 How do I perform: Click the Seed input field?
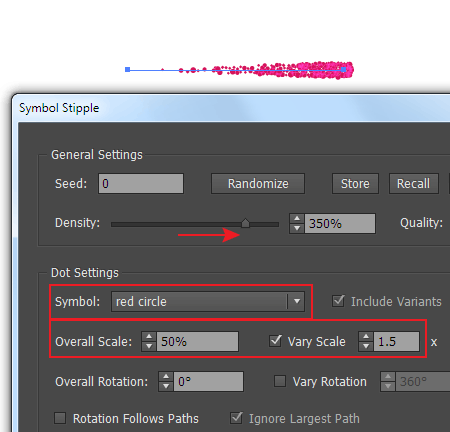pos(141,183)
